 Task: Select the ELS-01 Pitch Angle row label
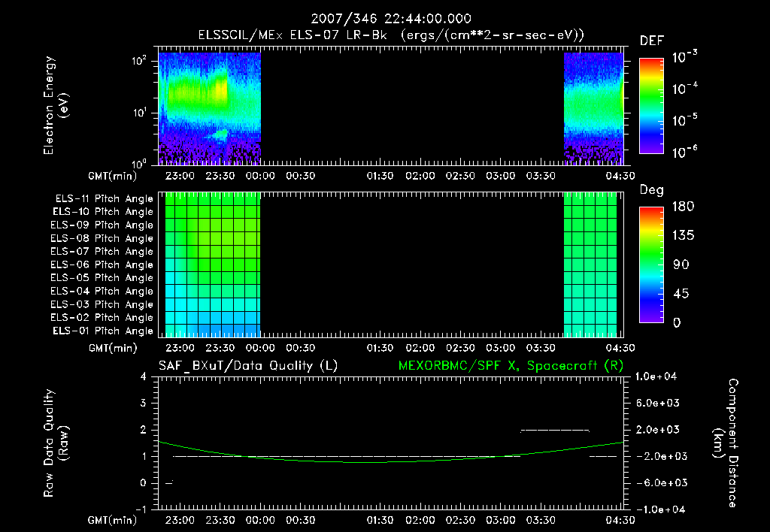[x=103, y=331]
